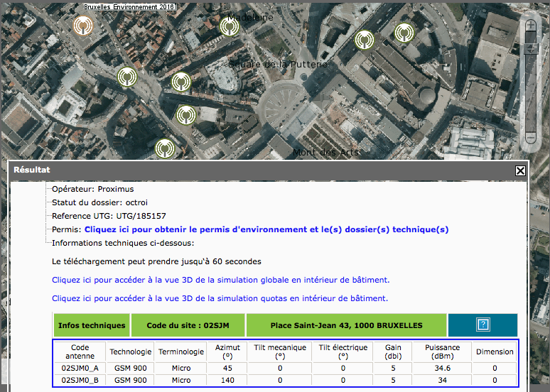Select antenna row 02SJM0_A in the table
The width and height of the screenshot is (550, 392).
[80, 368]
